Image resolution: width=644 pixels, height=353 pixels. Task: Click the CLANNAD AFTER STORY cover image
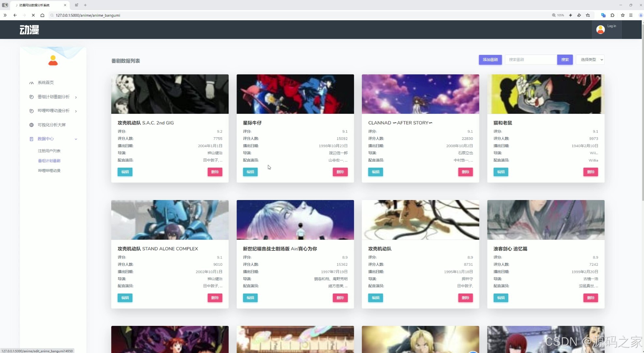420,94
